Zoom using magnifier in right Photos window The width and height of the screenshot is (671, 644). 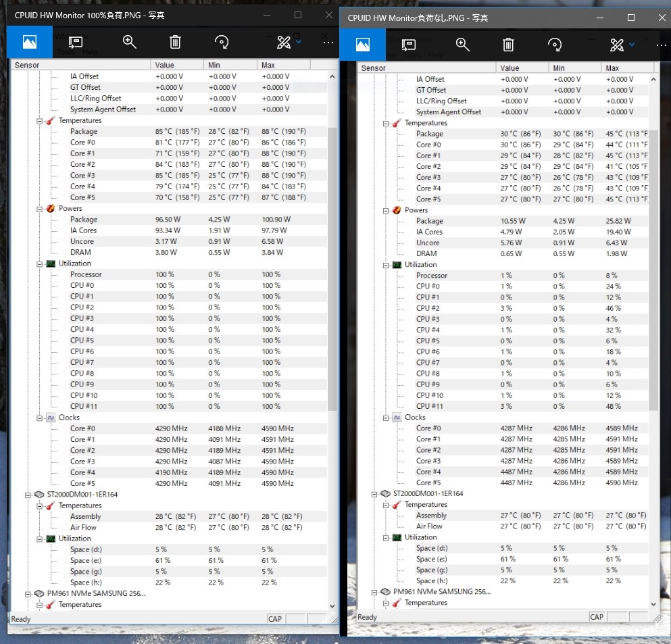click(x=462, y=45)
